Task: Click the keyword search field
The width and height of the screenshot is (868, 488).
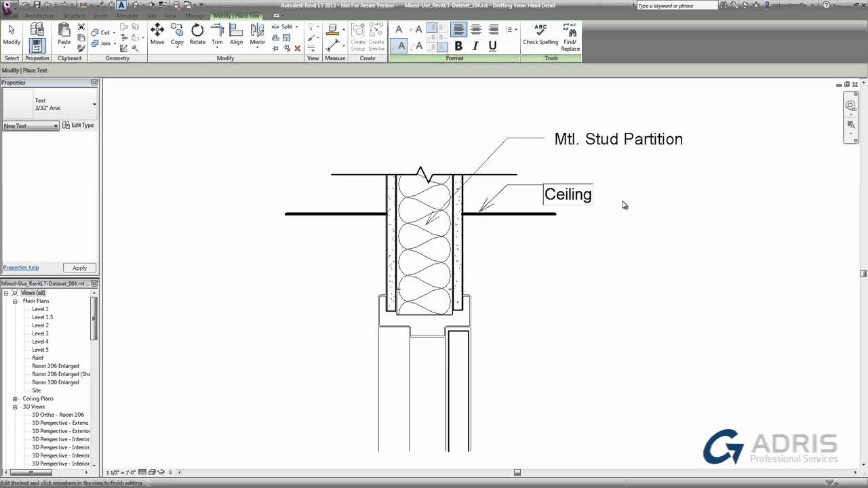Action: 677,5
